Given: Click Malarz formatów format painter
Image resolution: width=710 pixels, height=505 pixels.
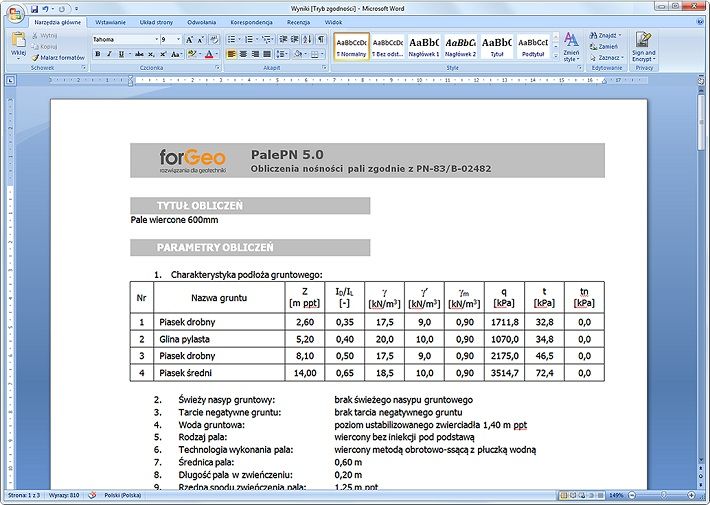Looking at the screenshot, I should 58,58.
